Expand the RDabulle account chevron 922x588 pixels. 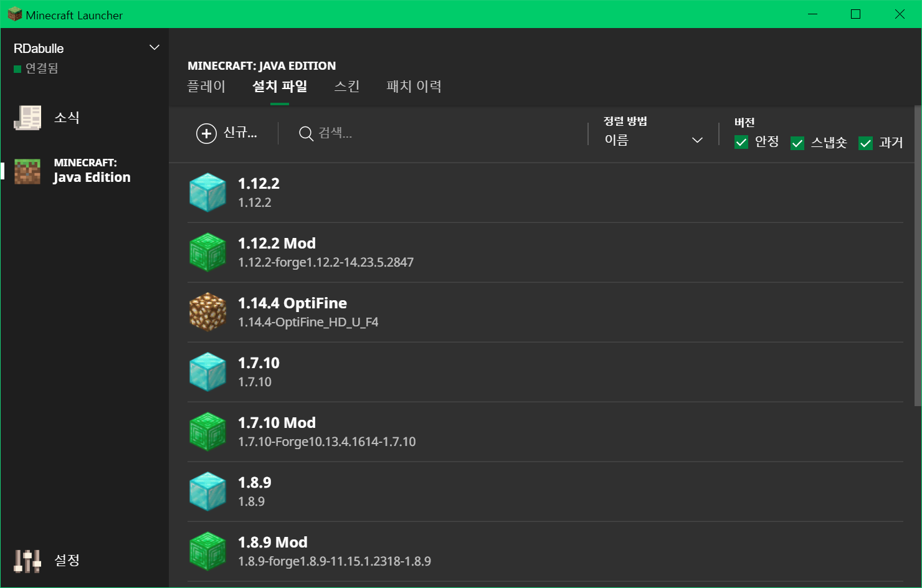[x=154, y=48]
